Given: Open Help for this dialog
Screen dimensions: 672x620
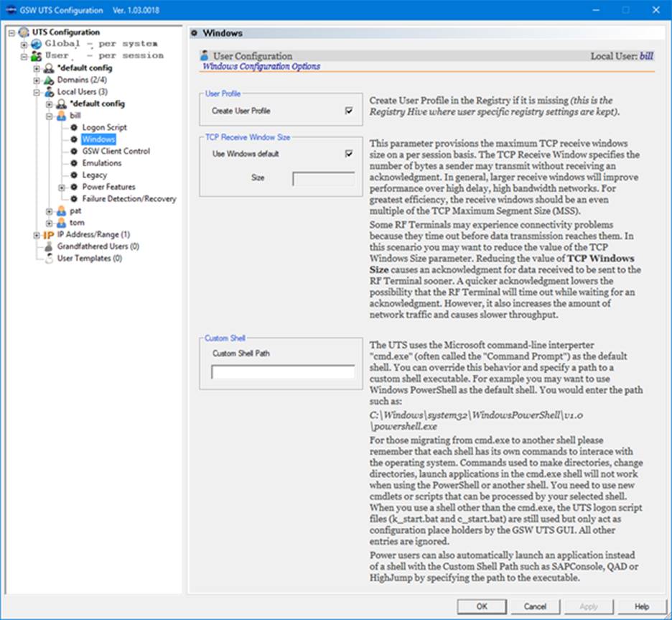Looking at the screenshot, I should tap(642, 606).
